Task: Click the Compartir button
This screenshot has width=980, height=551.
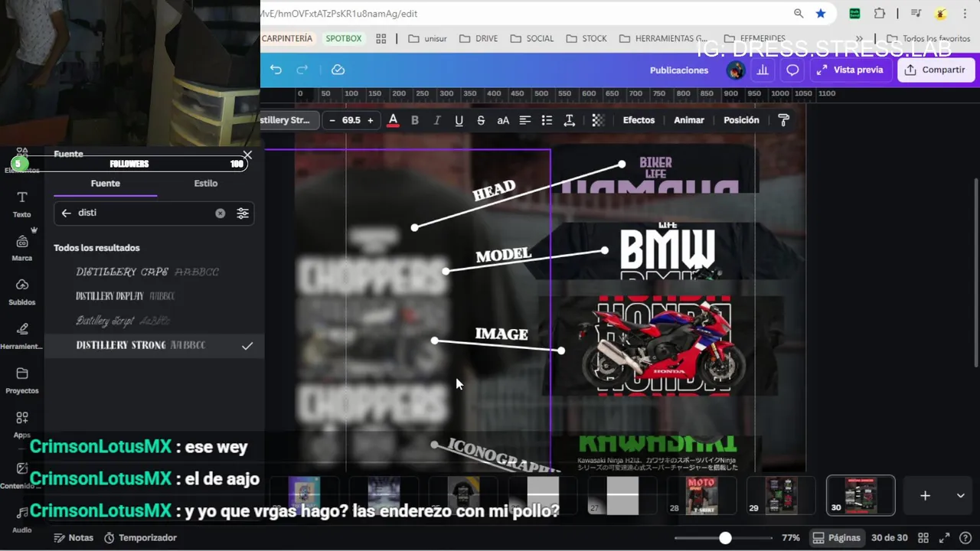Action: [x=935, y=70]
